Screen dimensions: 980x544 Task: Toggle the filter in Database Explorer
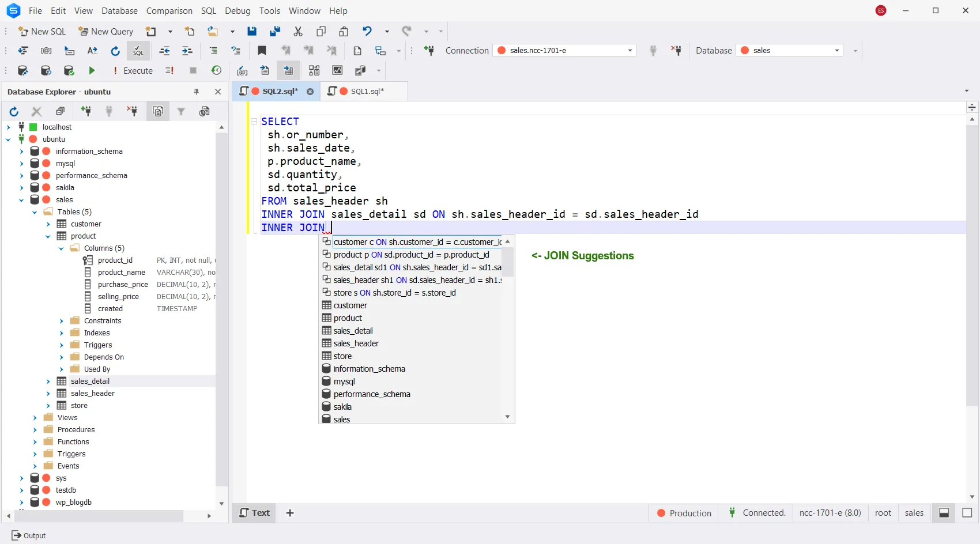click(181, 111)
